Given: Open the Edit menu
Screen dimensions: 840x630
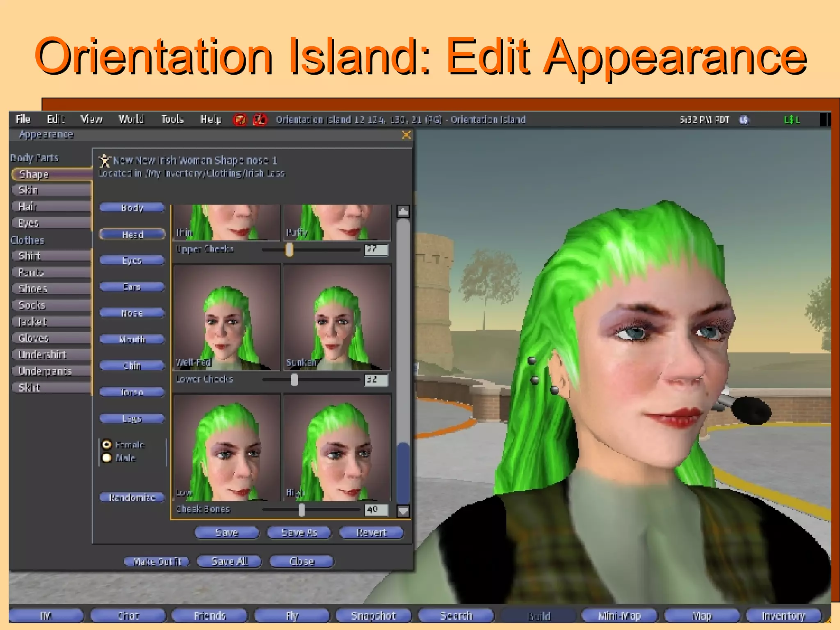Looking at the screenshot, I should (x=56, y=119).
